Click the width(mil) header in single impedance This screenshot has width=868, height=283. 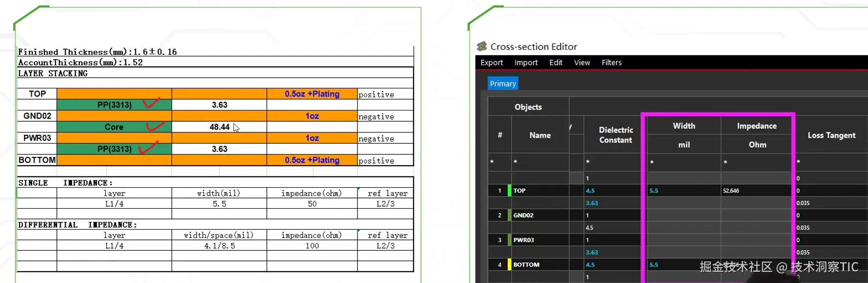click(x=219, y=194)
